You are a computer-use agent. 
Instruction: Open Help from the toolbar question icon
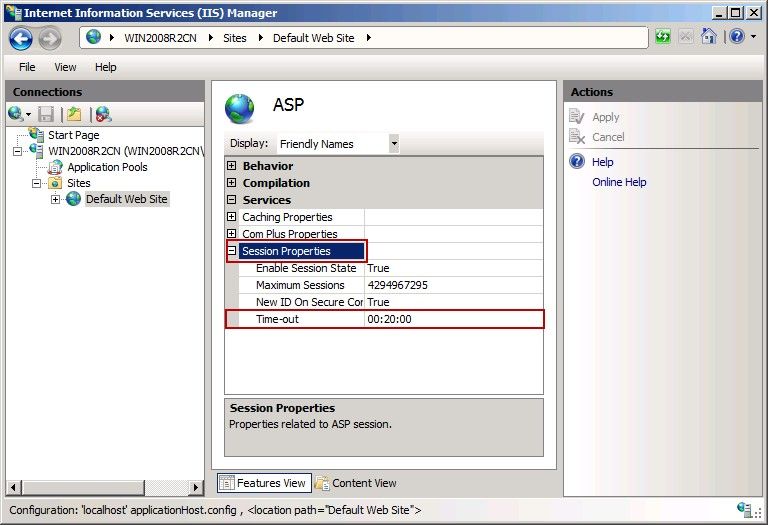pos(737,37)
